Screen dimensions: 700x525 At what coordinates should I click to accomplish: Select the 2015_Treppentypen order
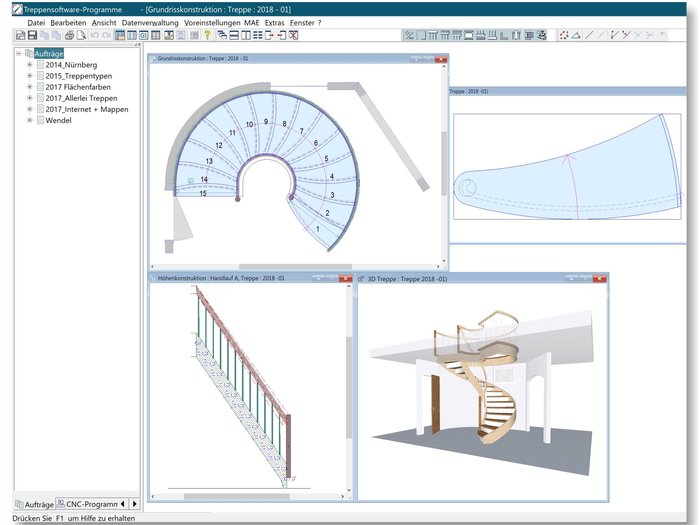point(79,76)
